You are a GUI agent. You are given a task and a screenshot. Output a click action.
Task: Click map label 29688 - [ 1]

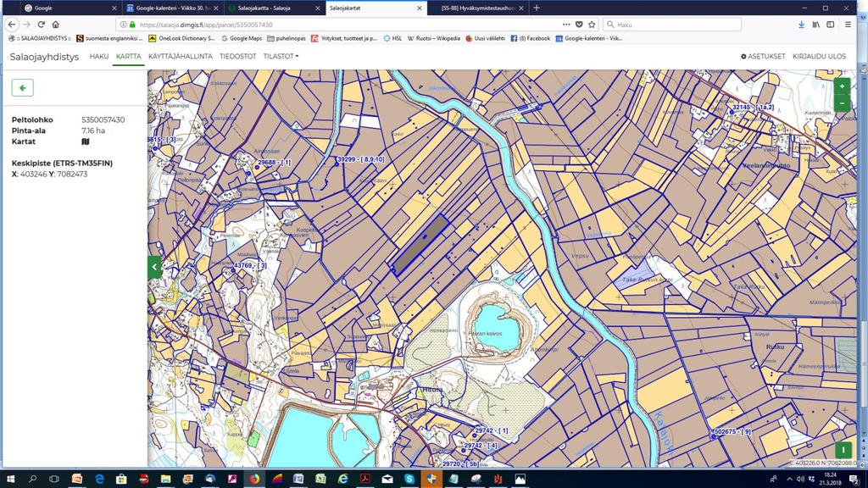point(275,163)
